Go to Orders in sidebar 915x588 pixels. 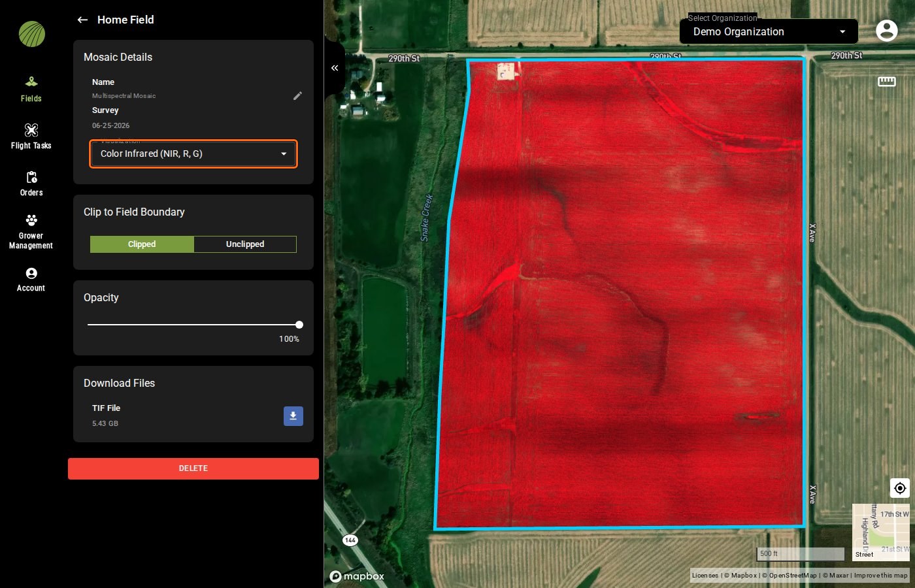(31, 184)
